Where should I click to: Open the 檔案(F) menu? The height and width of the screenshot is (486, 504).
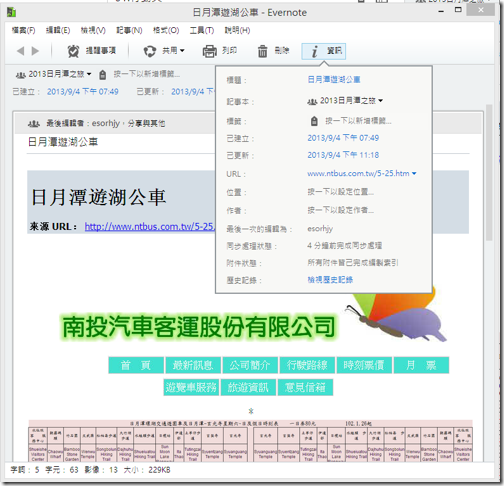pos(23,30)
